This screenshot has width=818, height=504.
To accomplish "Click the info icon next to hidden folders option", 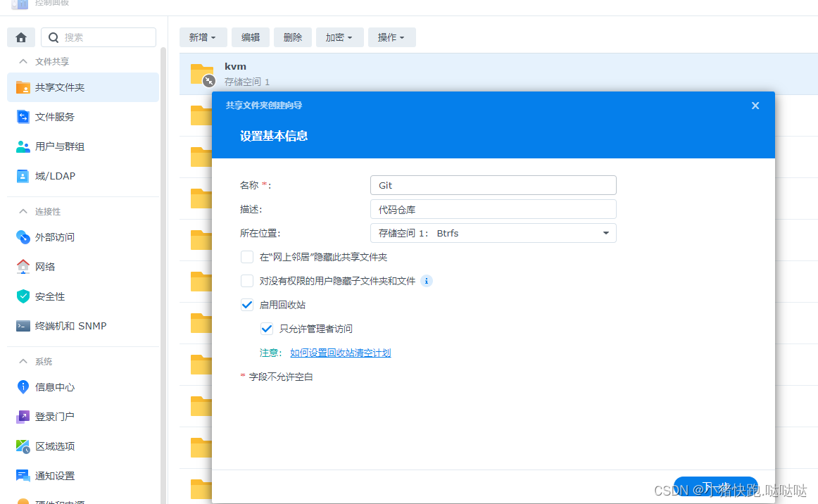I will pos(426,281).
